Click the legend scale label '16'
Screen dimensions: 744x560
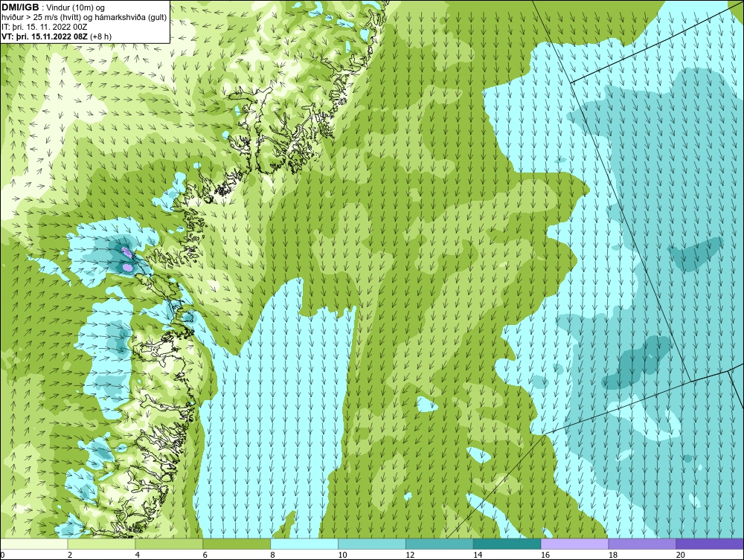point(545,555)
